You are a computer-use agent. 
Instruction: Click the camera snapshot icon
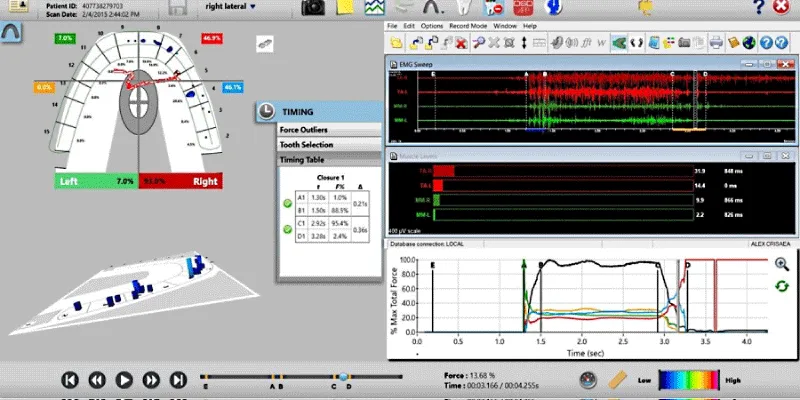point(313,7)
